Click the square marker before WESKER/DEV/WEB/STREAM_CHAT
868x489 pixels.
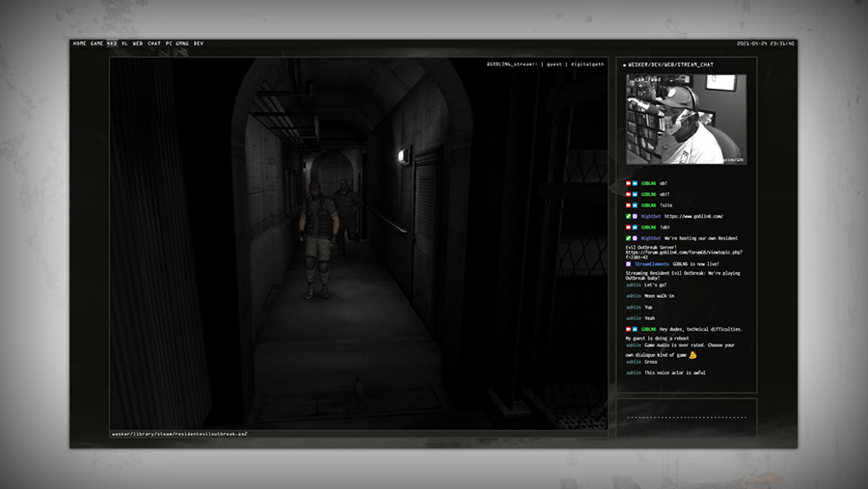pyautogui.click(x=624, y=65)
